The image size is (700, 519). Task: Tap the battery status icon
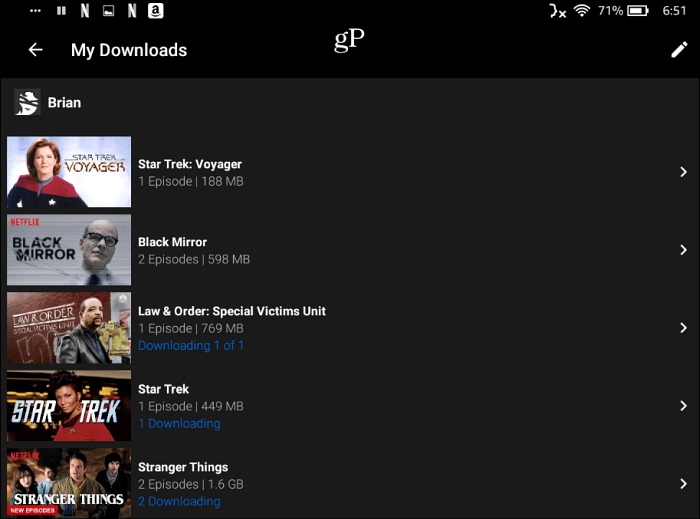[x=638, y=10]
